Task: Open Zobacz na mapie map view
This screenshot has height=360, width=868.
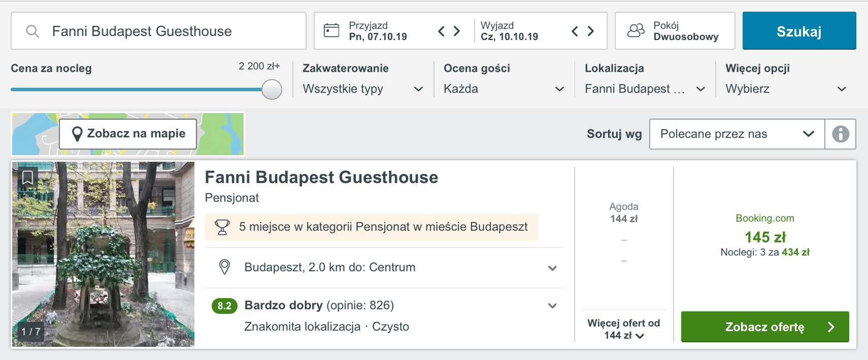Action: point(128,134)
